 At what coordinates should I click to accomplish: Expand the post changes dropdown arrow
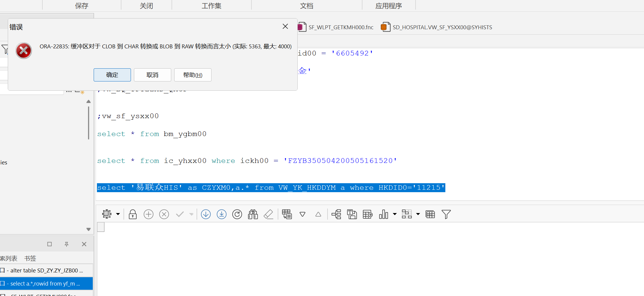[191, 214]
